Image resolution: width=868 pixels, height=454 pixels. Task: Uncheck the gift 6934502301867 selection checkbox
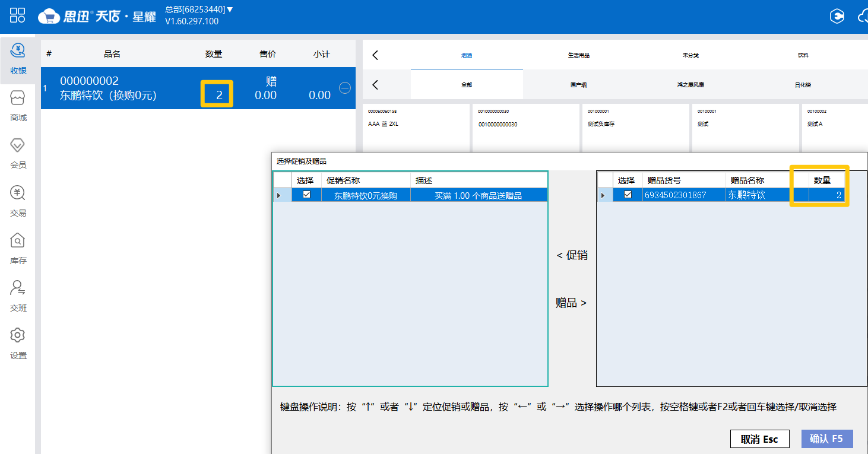[x=628, y=194]
